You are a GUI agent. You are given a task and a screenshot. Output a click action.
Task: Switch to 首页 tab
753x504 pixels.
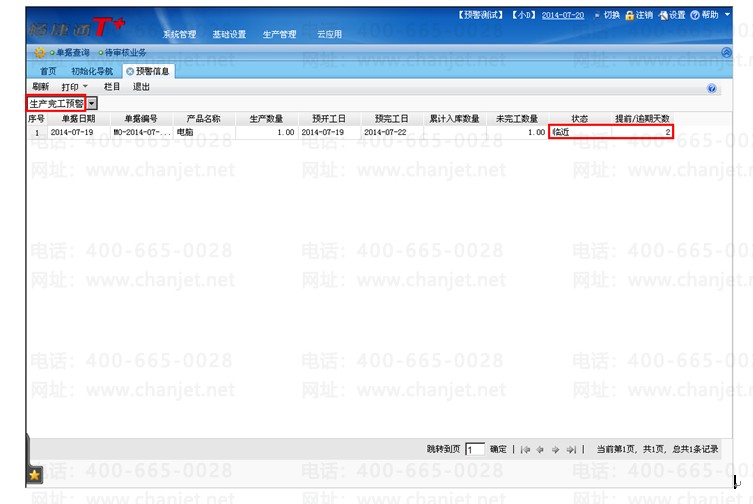coord(48,72)
